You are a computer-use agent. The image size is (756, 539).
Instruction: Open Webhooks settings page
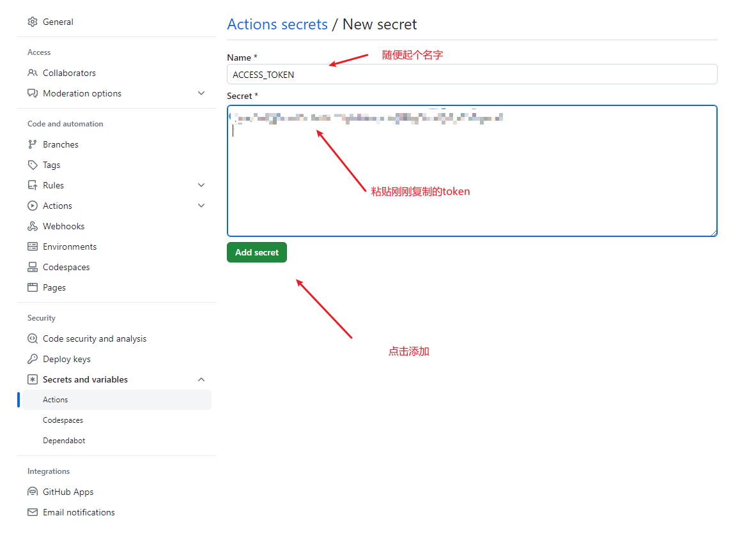[x=63, y=226]
